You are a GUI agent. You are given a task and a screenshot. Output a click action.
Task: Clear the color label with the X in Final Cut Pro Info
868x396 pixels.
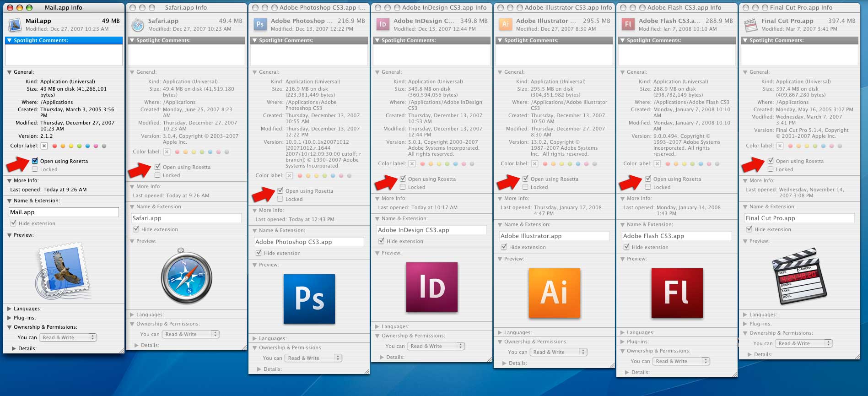click(x=780, y=146)
